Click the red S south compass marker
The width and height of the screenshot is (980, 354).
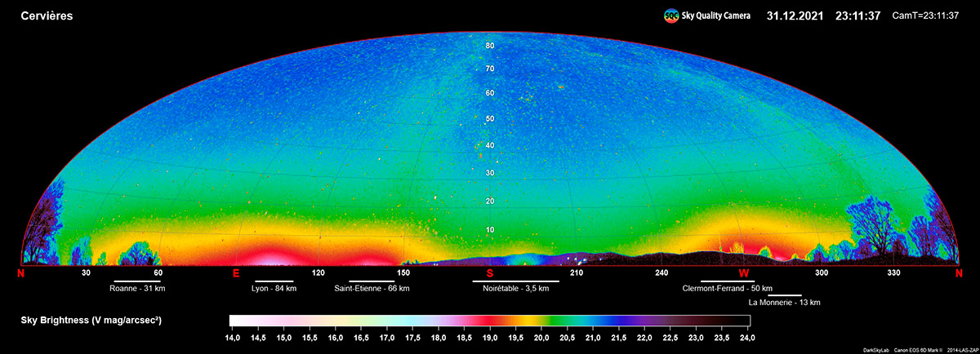pyautogui.click(x=490, y=273)
